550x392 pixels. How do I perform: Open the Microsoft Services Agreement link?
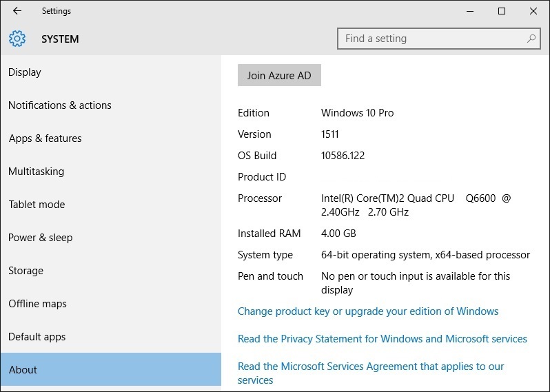pyautogui.click(x=371, y=367)
